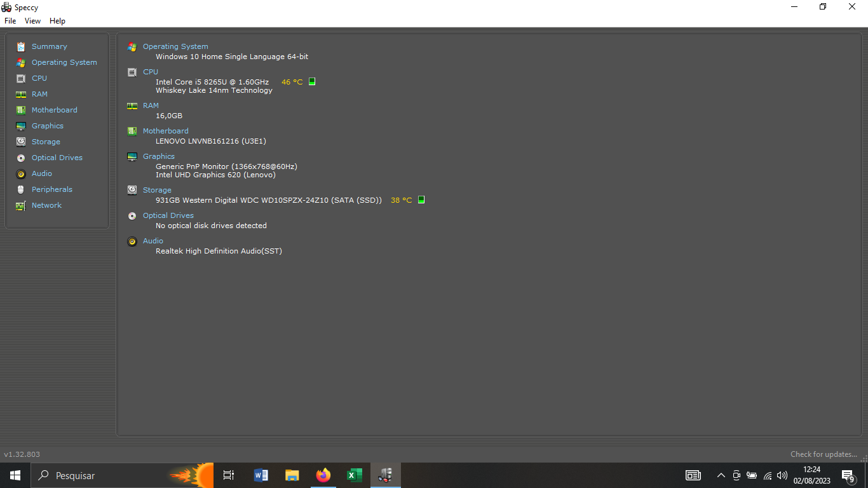This screenshot has height=488, width=868.
Task: Select Motherboard section in sidebar
Action: pos(55,110)
